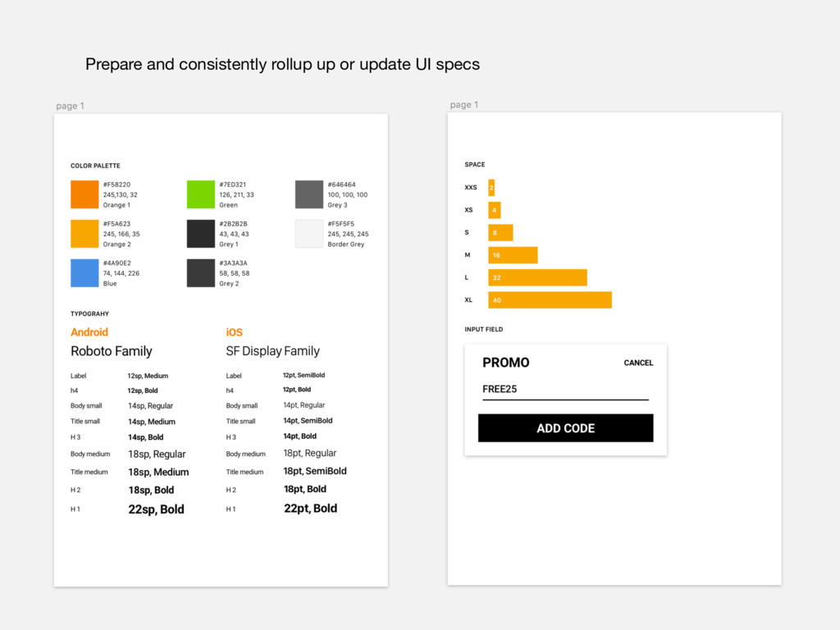
Task: Select the 18sp, Medium text sample
Action: coord(158,472)
